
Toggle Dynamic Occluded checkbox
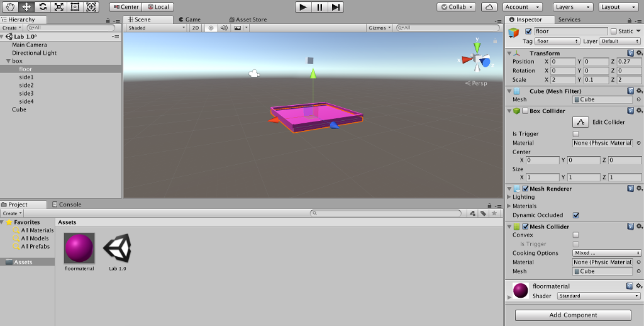576,215
